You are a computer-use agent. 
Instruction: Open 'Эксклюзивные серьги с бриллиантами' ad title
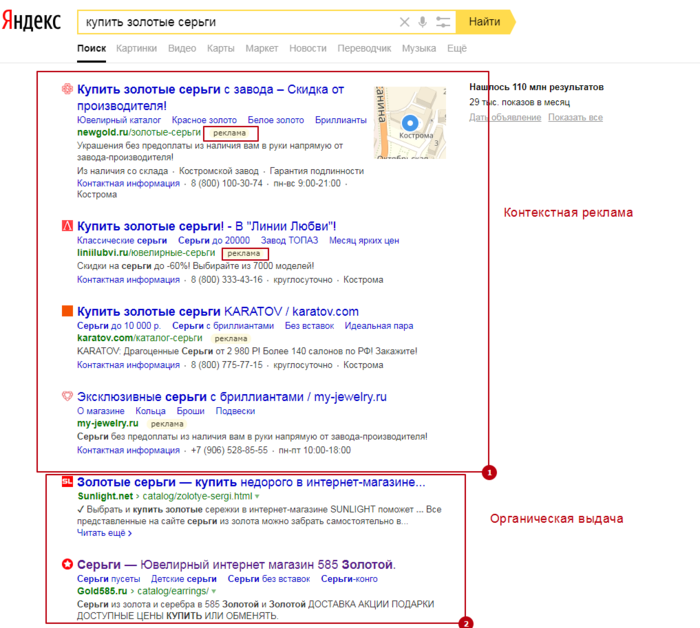click(x=232, y=396)
